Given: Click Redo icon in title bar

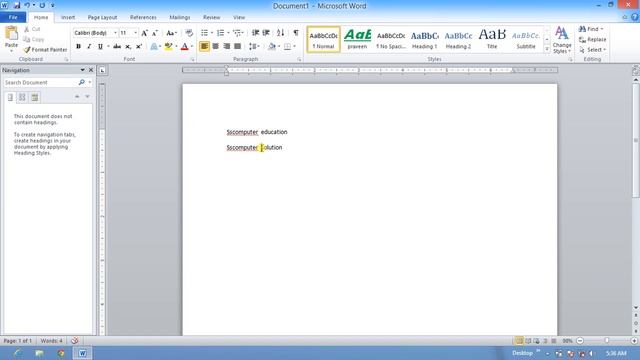Looking at the screenshot, I should [42, 5].
